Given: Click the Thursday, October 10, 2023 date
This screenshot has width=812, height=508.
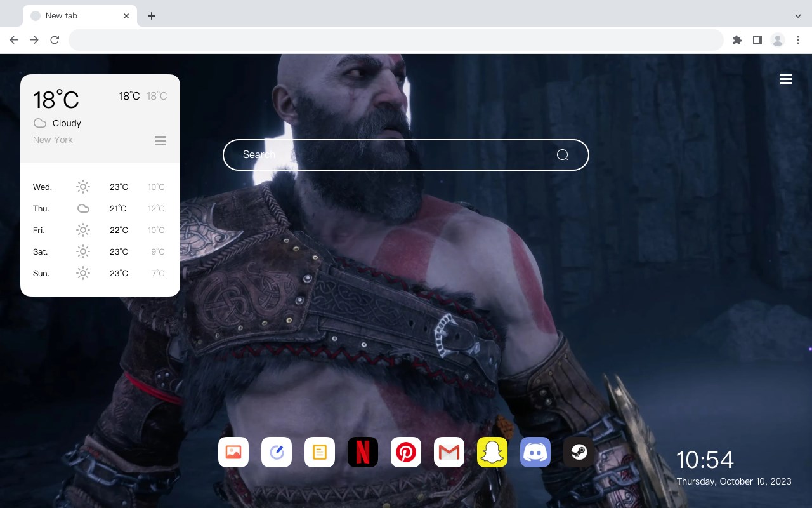Looking at the screenshot, I should click(734, 481).
